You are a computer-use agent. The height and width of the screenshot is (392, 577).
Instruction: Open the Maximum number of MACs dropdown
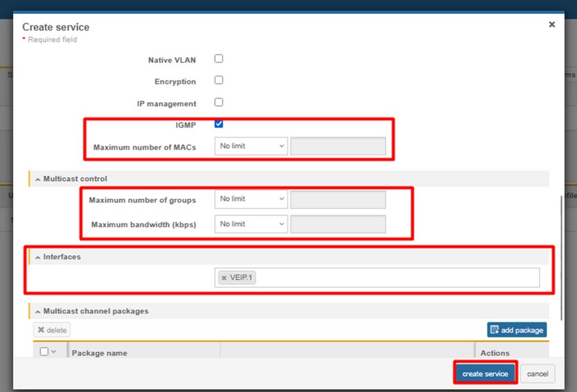coord(251,146)
